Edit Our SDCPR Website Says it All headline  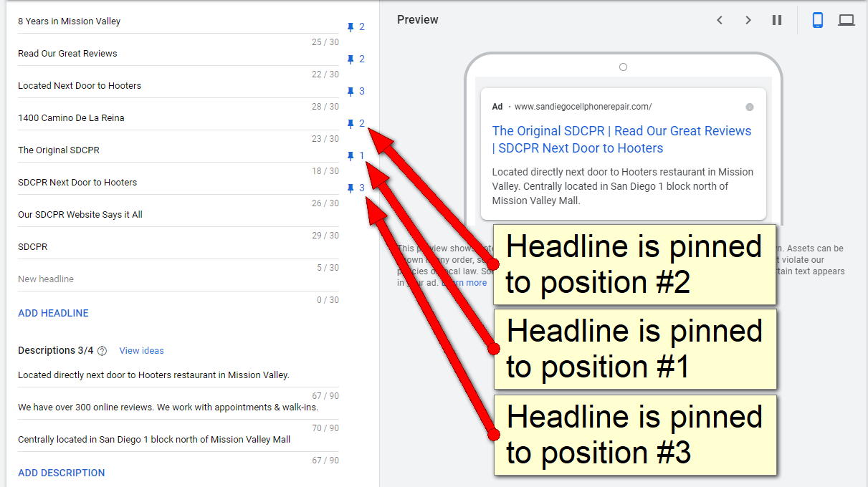pos(178,215)
